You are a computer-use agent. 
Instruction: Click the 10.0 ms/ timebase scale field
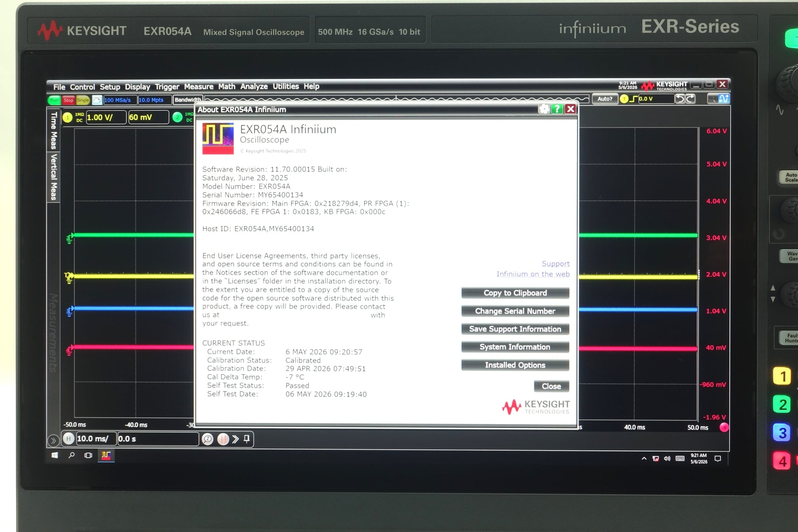click(96, 439)
